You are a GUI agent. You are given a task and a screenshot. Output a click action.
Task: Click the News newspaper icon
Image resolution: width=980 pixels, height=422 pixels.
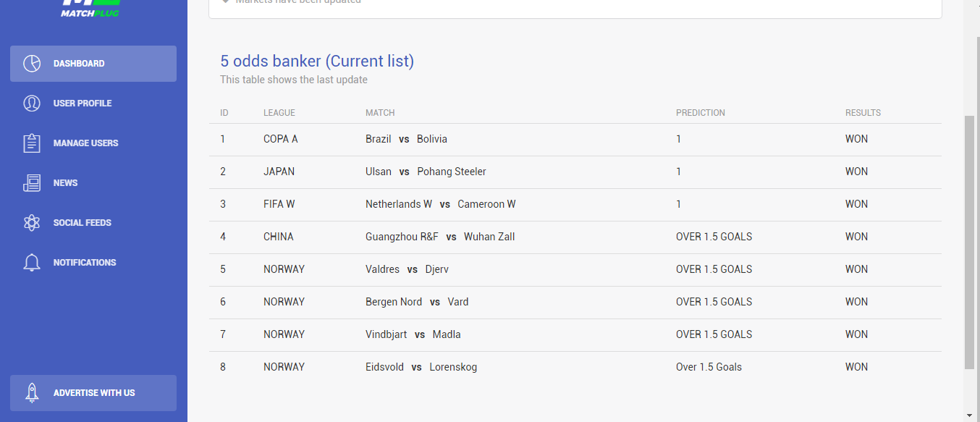coord(32,183)
